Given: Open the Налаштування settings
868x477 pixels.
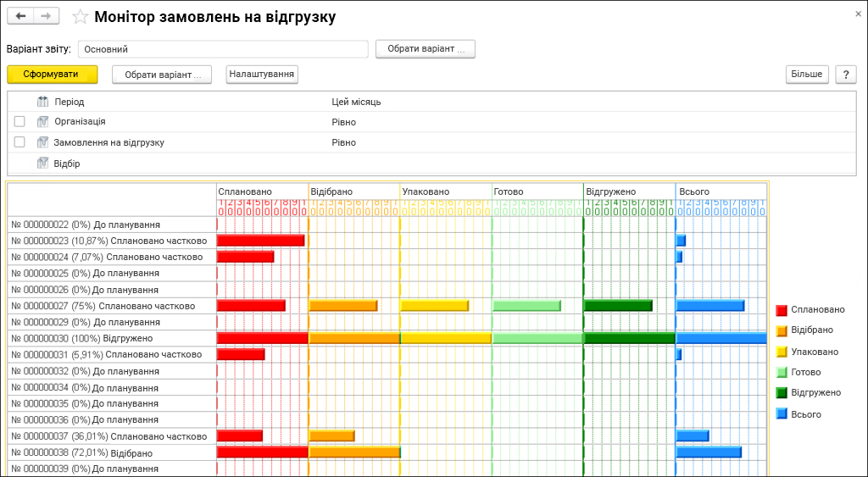Looking at the screenshot, I should 262,75.
